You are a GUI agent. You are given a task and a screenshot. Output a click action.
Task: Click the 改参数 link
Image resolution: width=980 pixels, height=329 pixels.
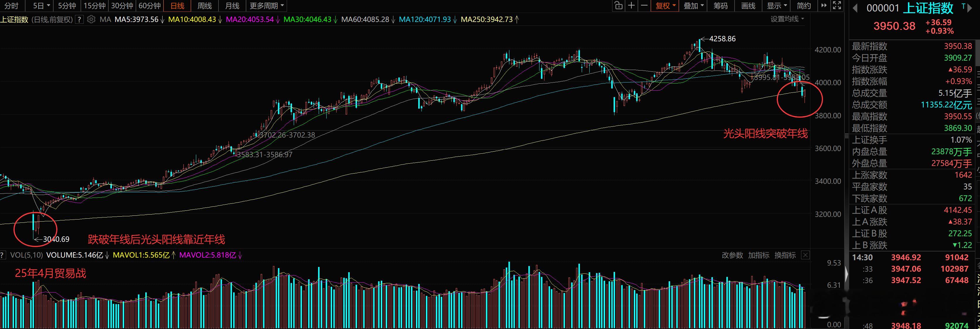pos(732,255)
